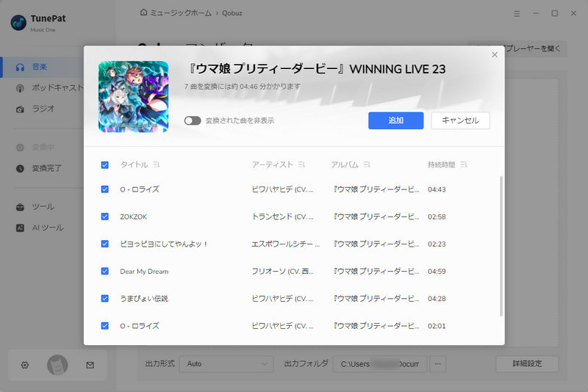Click the キャンセル button
588x392 pixels.
pyautogui.click(x=461, y=120)
